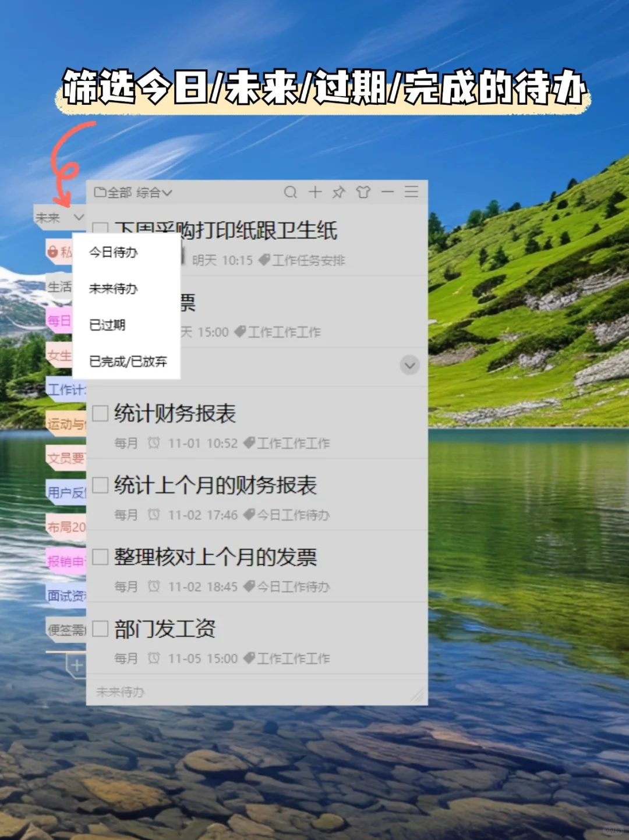
Task: Expand the collapsed todo with the chevron
Action: pyautogui.click(x=410, y=366)
